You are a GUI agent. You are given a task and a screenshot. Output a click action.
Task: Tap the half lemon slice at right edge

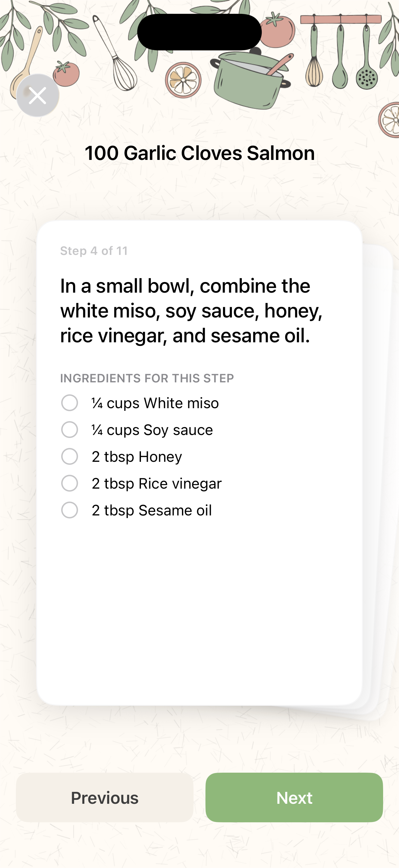click(x=391, y=120)
